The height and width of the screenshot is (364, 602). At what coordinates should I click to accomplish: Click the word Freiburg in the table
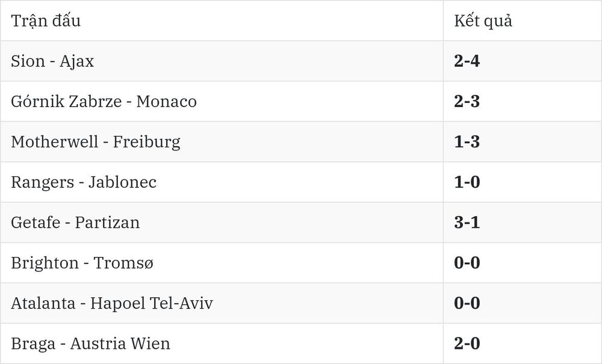click(146, 143)
